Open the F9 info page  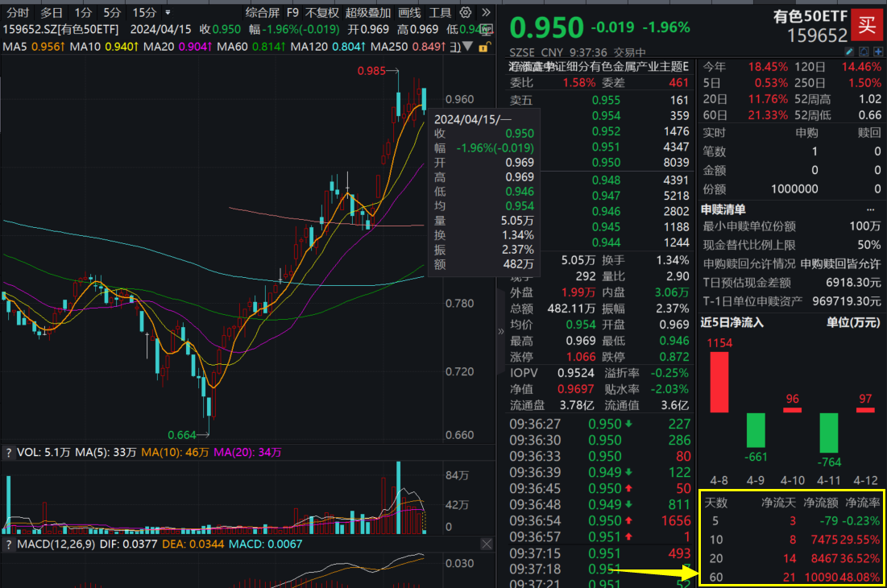[292, 12]
